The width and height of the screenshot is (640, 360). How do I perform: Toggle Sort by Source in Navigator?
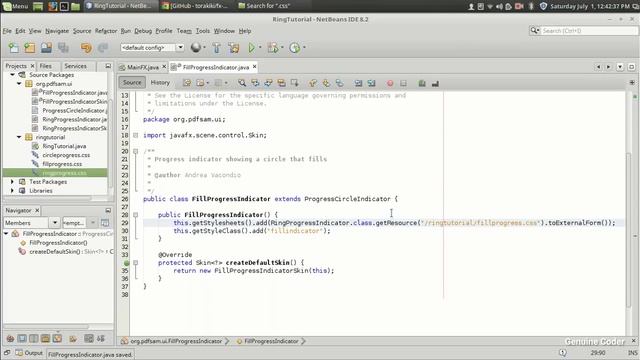[100, 339]
